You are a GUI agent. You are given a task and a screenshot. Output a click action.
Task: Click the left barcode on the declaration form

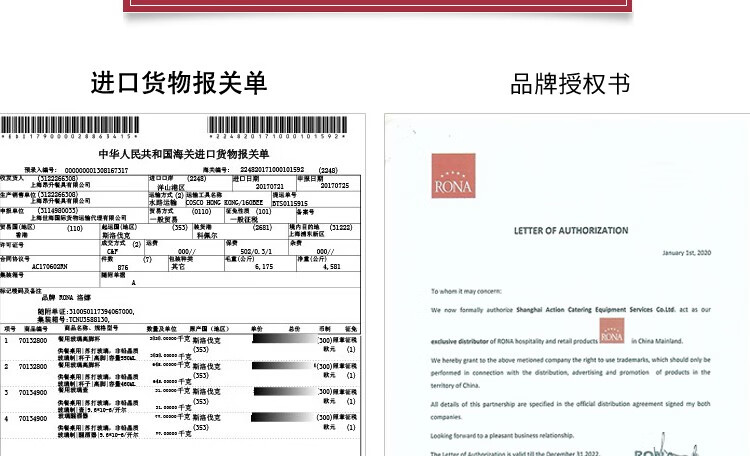[70, 125]
